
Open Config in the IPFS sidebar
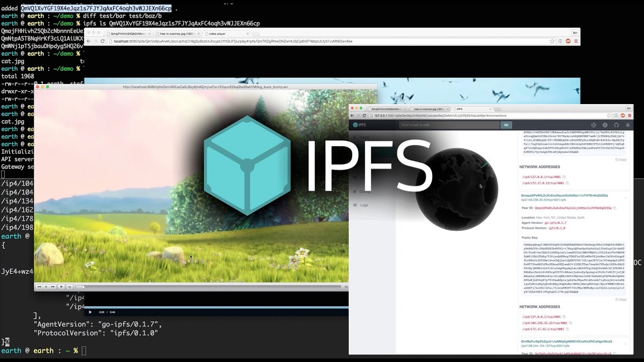(362, 192)
